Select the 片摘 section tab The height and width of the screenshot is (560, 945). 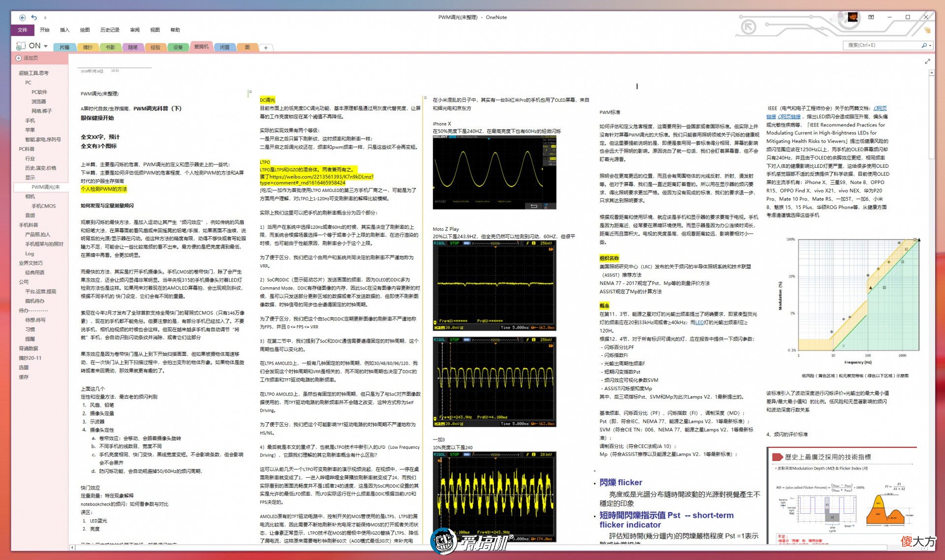[64, 47]
